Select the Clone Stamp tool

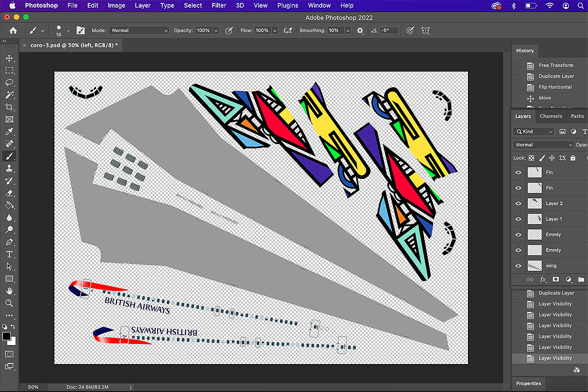point(9,169)
